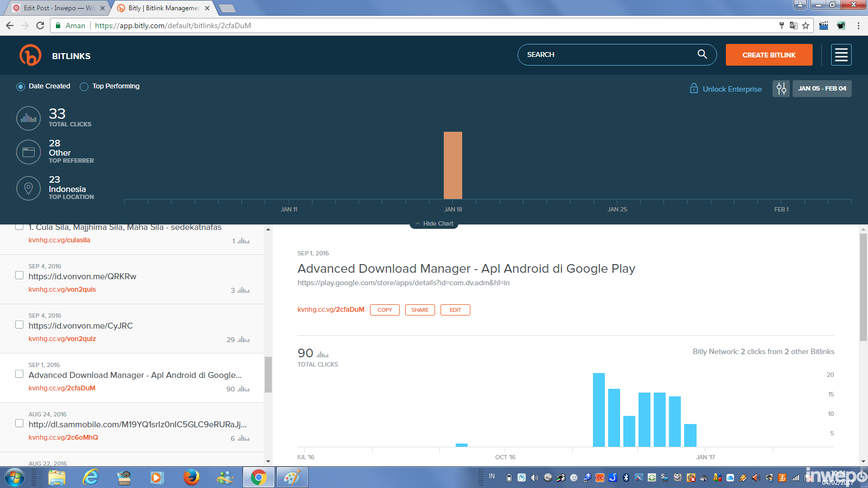Open the filter sliders icon
Viewport: 868px width, 488px height.
781,88
